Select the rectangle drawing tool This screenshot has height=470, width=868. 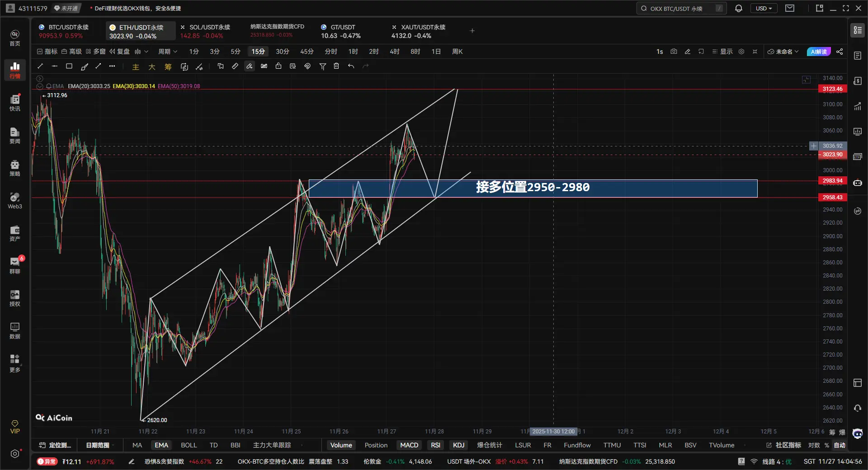(69, 66)
